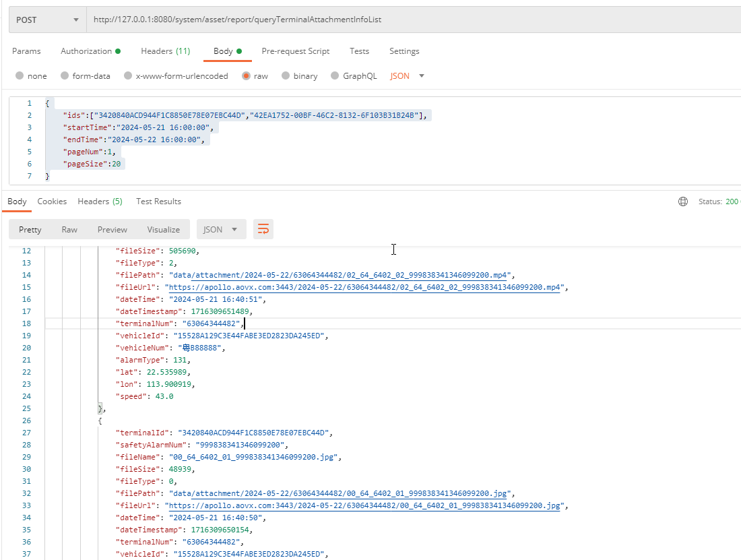The width and height of the screenshot is (741, 560).
Task: Open the .mp4 fileUrl link
Action: [364, 287]
